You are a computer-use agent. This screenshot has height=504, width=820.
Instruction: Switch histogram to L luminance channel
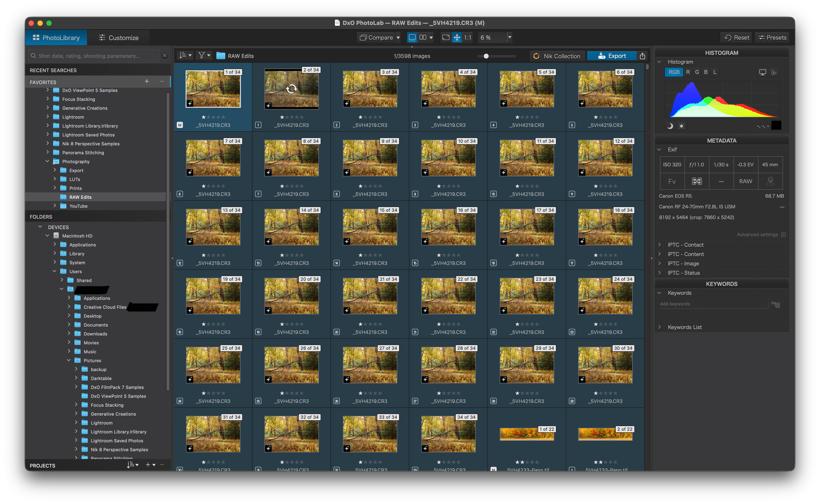[x=715, y=72]
